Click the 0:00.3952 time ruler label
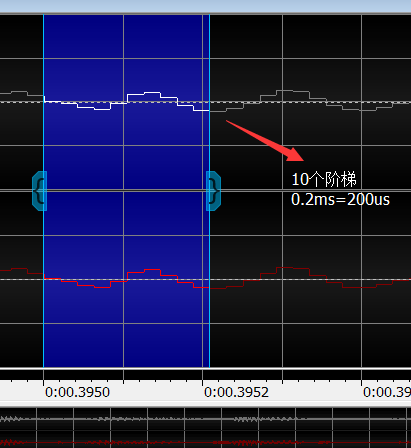This screenshot has width=411, height=448. click(236, 392)
